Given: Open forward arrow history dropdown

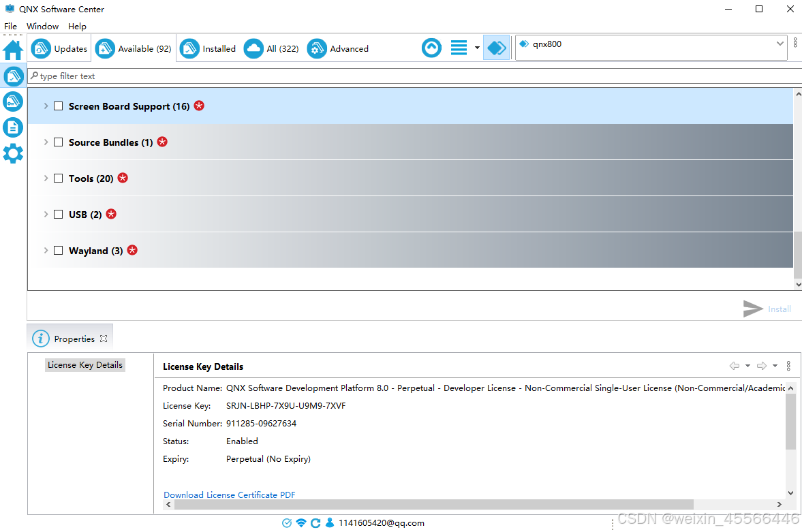Looking at the screenshot, I should (x=775, y=366).
